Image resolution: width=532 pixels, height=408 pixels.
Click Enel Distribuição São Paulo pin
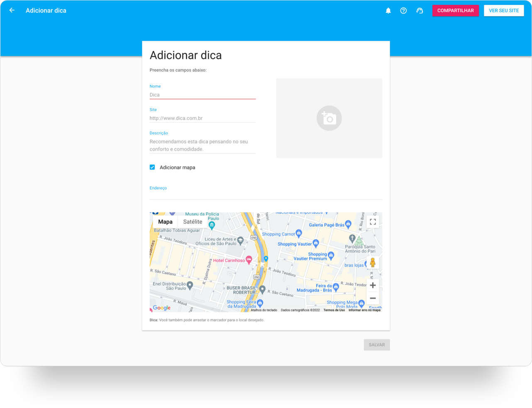[190, 285]
